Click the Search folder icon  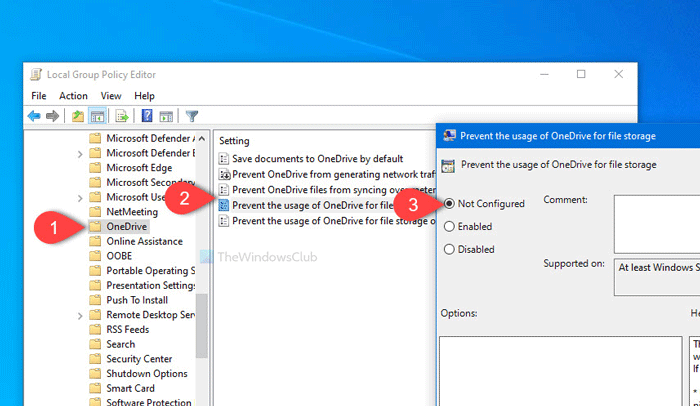(x=95, y=344)
